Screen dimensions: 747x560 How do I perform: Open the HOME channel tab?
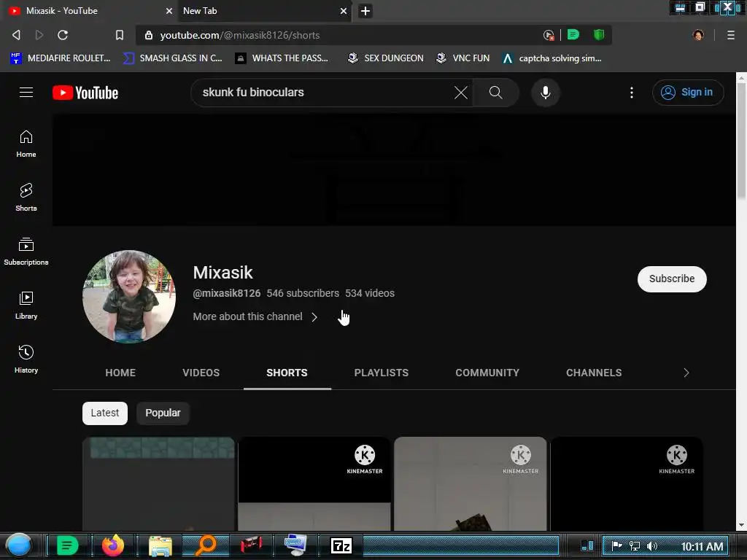click(120, 373)
